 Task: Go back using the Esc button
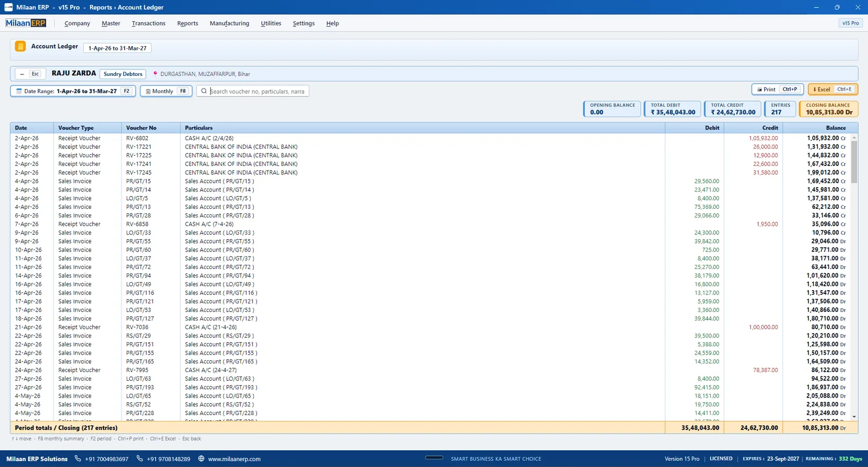tap(29, 74)
